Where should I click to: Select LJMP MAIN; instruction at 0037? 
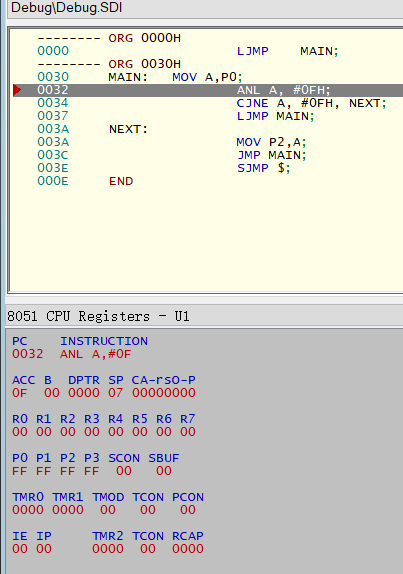coord(275,116)
